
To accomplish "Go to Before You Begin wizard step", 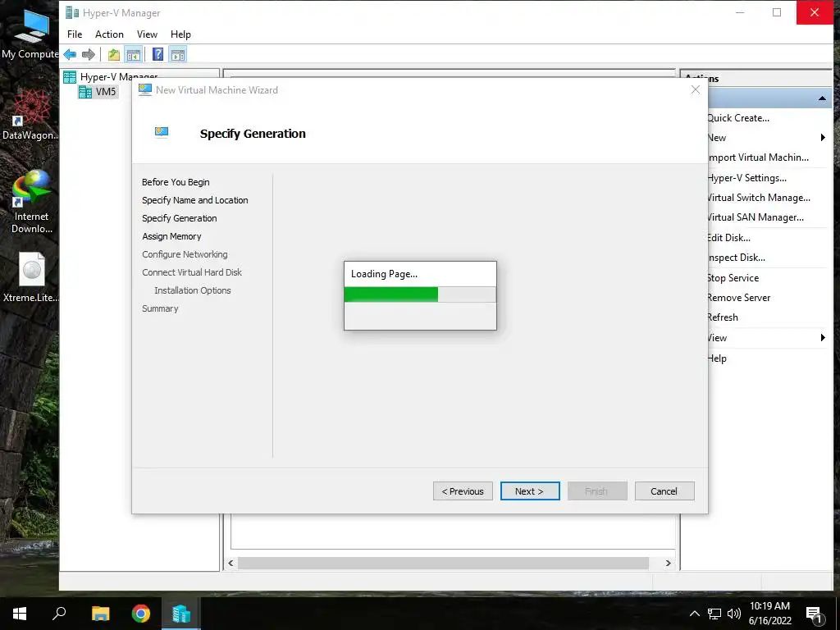I will (176, 182).
